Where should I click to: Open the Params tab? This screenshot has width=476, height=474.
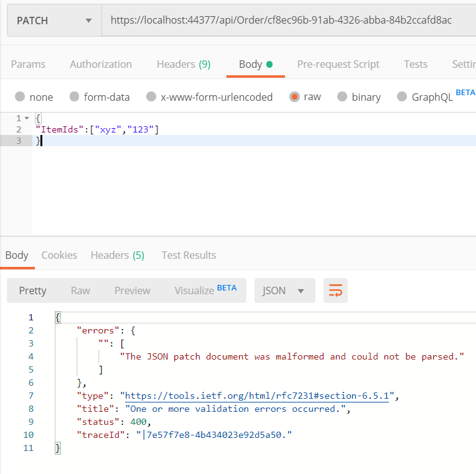[x=28, y=64]
